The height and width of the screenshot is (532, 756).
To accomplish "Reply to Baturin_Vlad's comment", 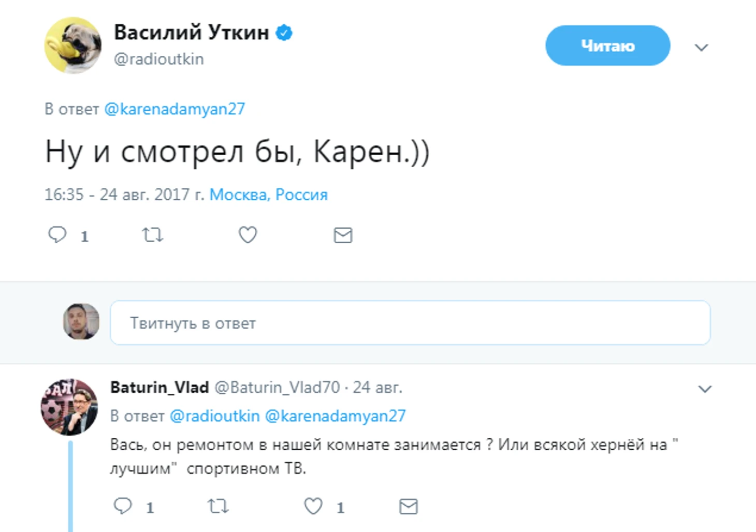I will [x=123, y=506].
